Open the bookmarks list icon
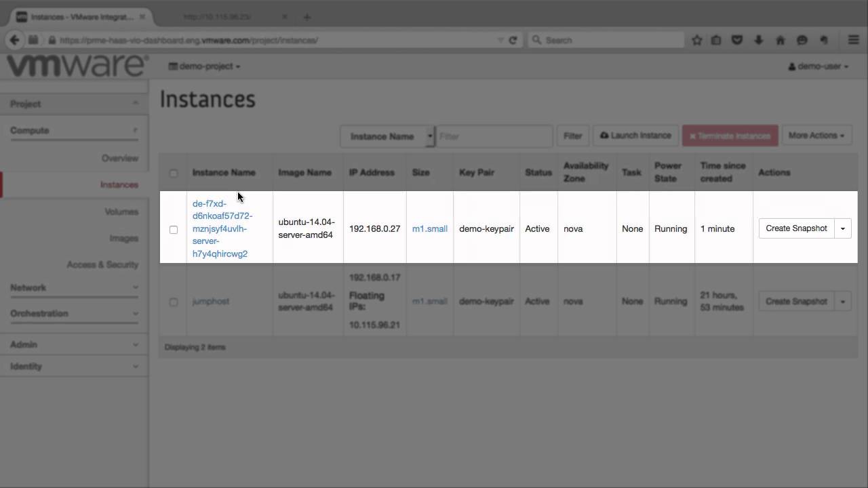 pos(716,40)
